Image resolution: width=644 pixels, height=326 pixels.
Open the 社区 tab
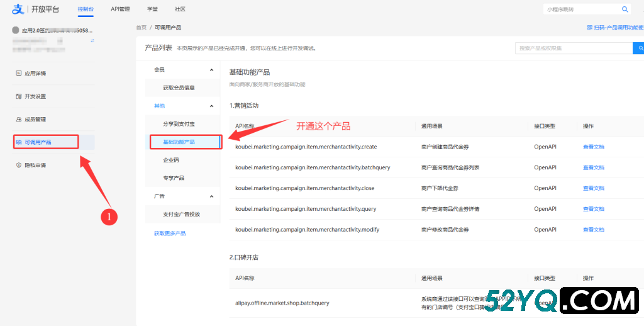pos(180,9)
